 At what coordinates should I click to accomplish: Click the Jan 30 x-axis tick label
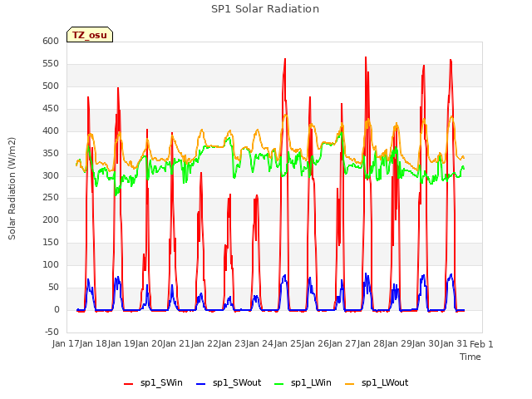click(426, 343)
